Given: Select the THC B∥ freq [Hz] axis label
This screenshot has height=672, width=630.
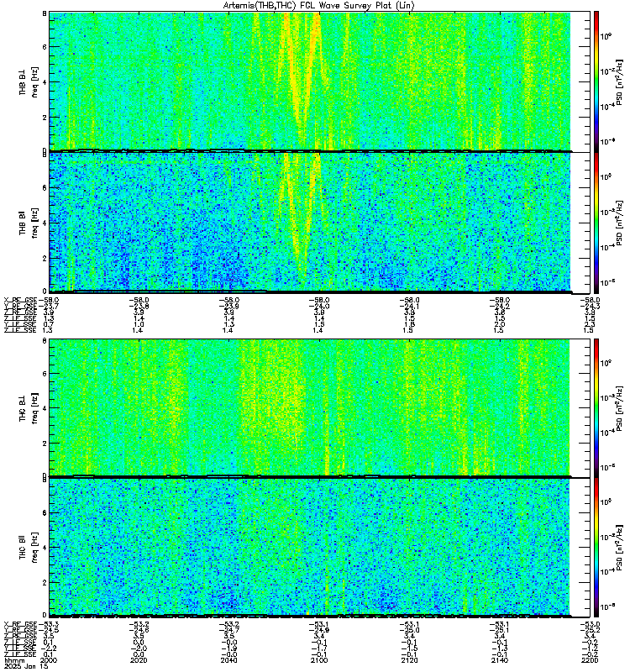Looking at the screenshot, I should tap(29, 548).
